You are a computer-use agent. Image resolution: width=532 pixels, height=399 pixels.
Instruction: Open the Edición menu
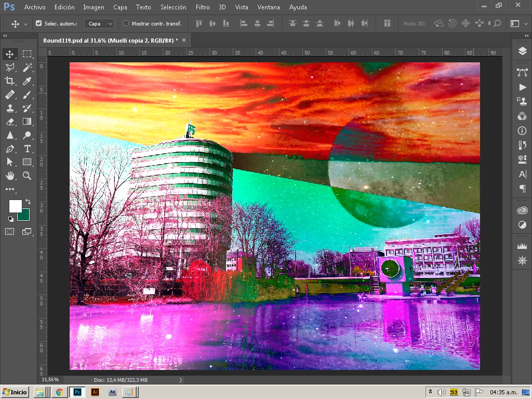[64, 7]
